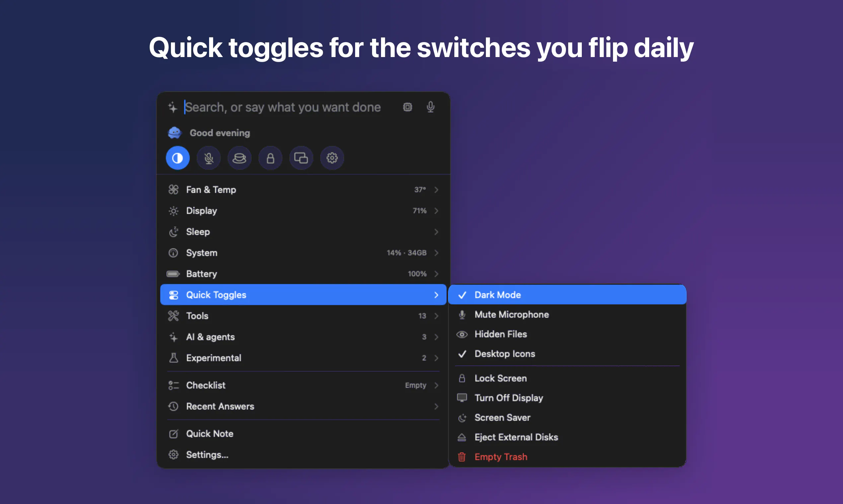Click the disk stack circle button
Image resolution: width=843 pixels, height=504 pixels.
pyautogui.click(x=239, y=158)
